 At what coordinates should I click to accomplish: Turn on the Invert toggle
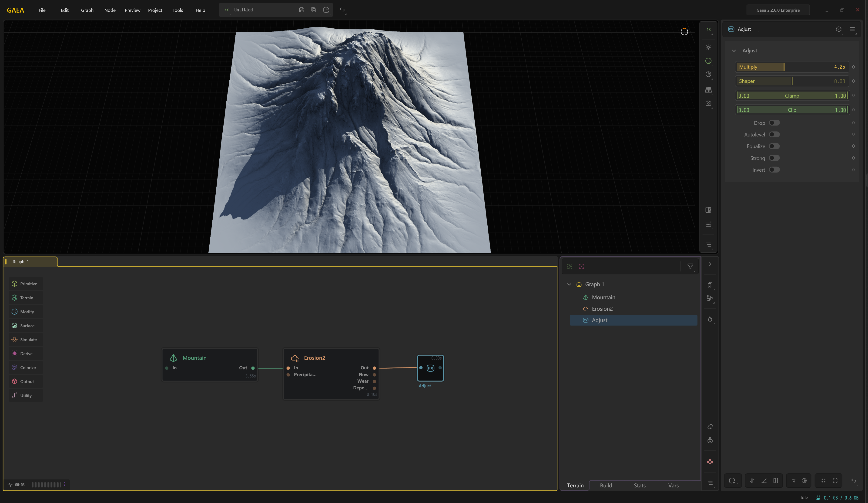point(774,170)
